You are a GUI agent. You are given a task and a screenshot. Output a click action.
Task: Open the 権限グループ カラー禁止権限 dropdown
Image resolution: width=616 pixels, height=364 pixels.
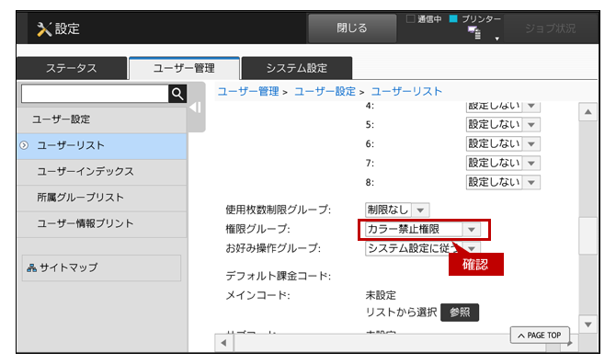click(x=423, y=229)
